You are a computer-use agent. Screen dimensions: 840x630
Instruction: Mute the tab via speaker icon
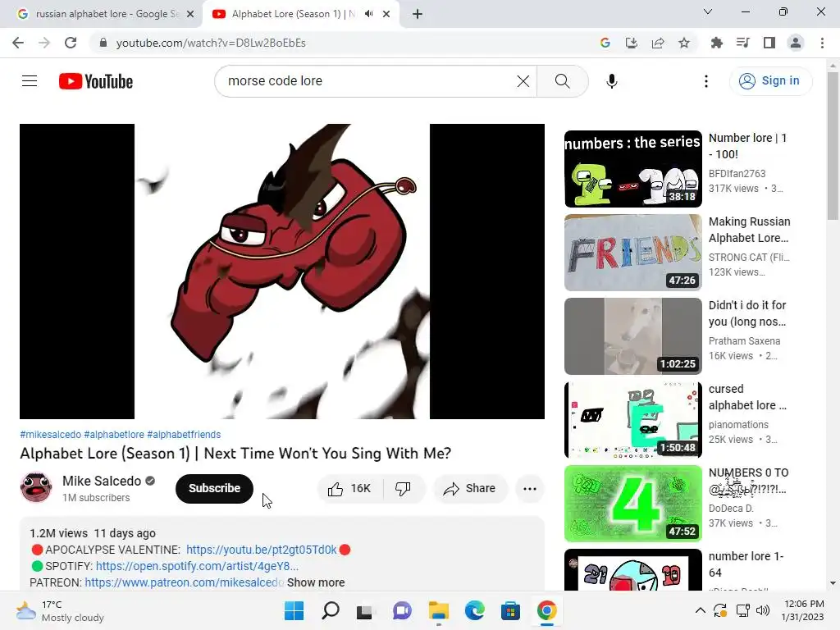point(368,14)
